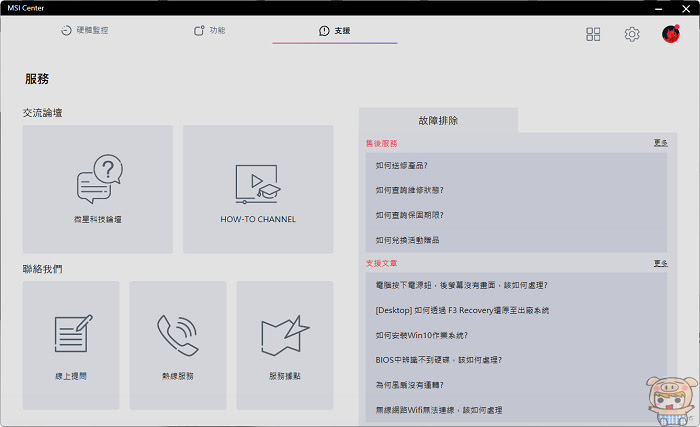700x427 pixels.
Task: Click the 熱線服務 label
Action: 178,376
